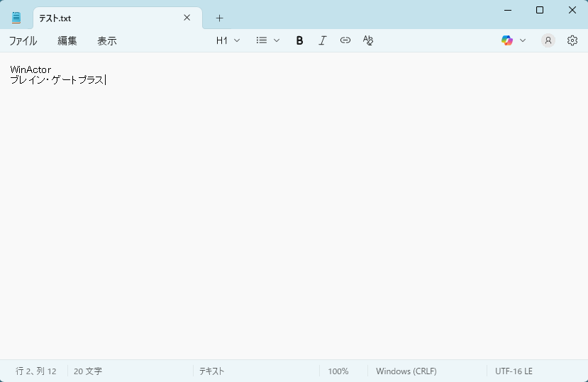This screenshot has width=588, height=382.
Task: Clear formatting with the Ab eraser icon
Action: click(368, 40)
